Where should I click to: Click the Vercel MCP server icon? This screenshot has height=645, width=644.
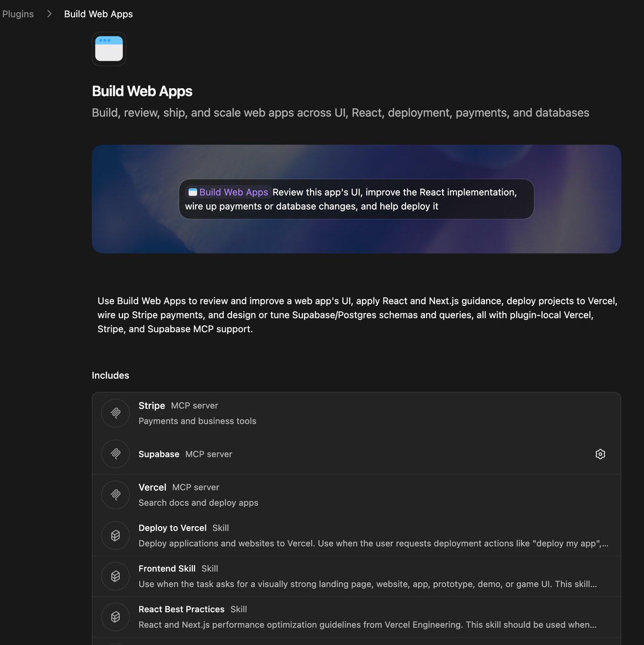[115, 495]
